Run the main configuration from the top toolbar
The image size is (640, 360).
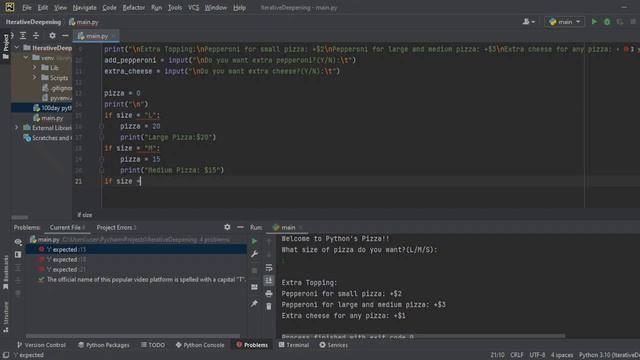tap(594, 22)
